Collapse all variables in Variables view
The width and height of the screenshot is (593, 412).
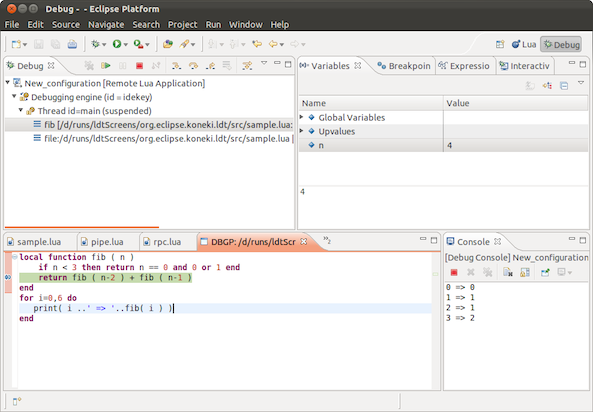pos(564,86)
